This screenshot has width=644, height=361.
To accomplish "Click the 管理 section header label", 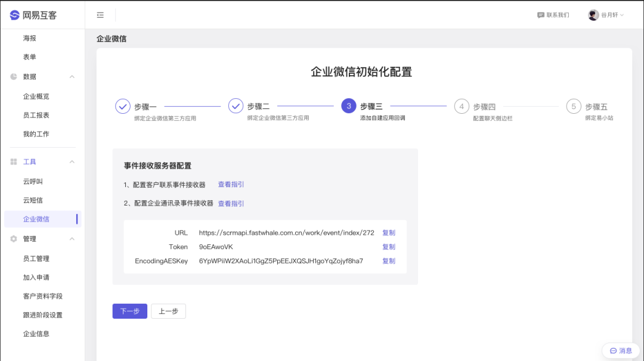I will click(30, 239).
